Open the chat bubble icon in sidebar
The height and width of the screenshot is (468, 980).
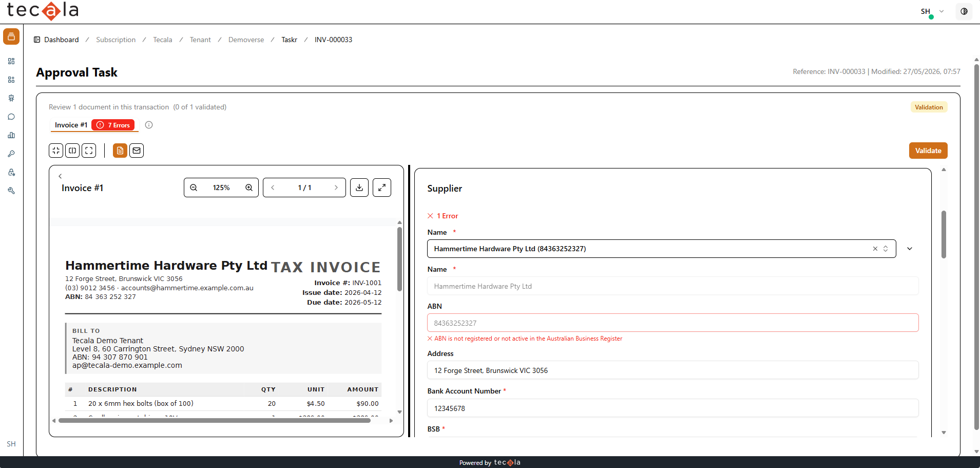(x=11, y=117)
